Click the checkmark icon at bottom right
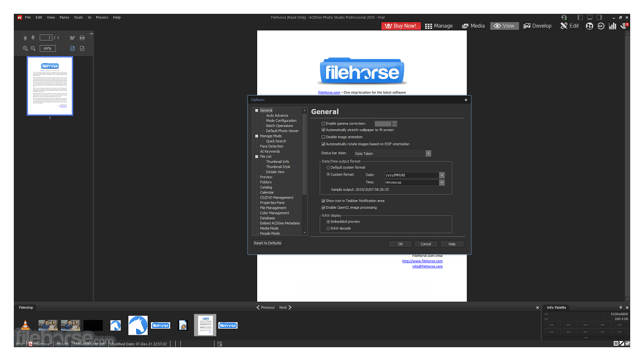 tap(627, 344)
